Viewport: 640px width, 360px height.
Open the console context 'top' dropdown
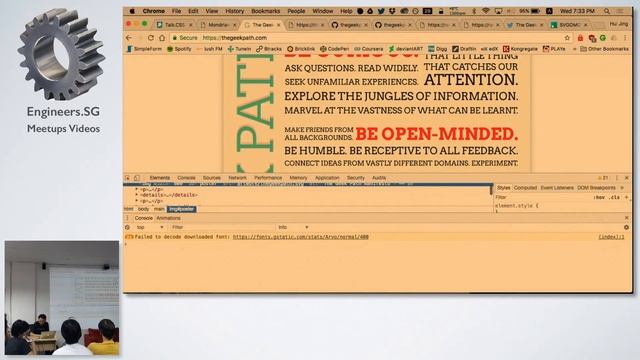[149, 227]
